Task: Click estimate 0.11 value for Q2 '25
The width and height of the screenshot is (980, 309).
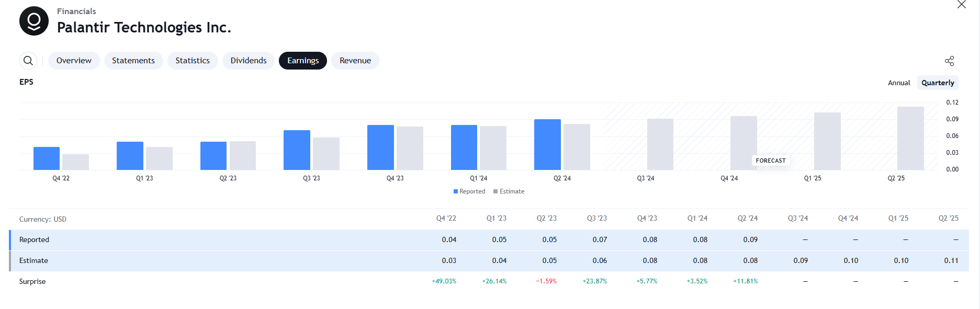Action: 951,260
